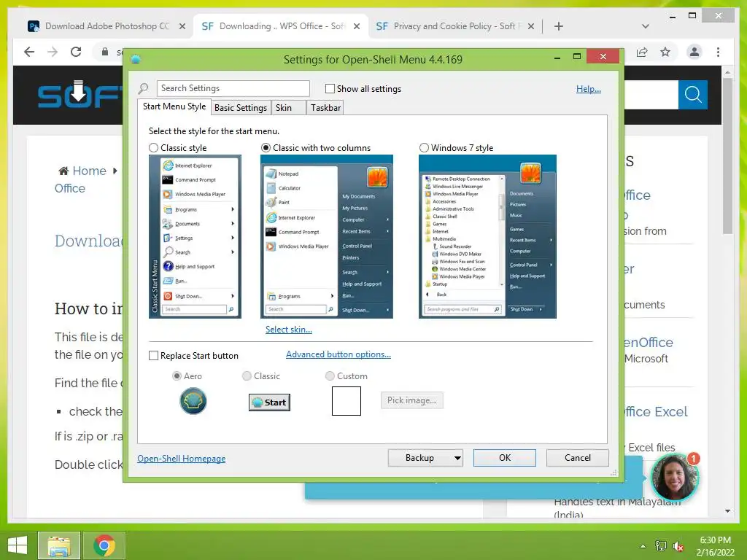Click in the Search Settings field
747x560 pixels.
pyautogui.click(x=233, y=88)
